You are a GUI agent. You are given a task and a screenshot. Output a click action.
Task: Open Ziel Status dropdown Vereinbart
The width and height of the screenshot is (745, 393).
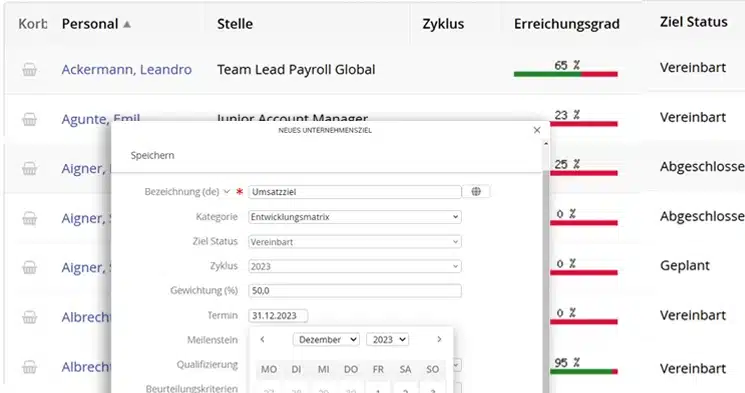click(354, 241)
